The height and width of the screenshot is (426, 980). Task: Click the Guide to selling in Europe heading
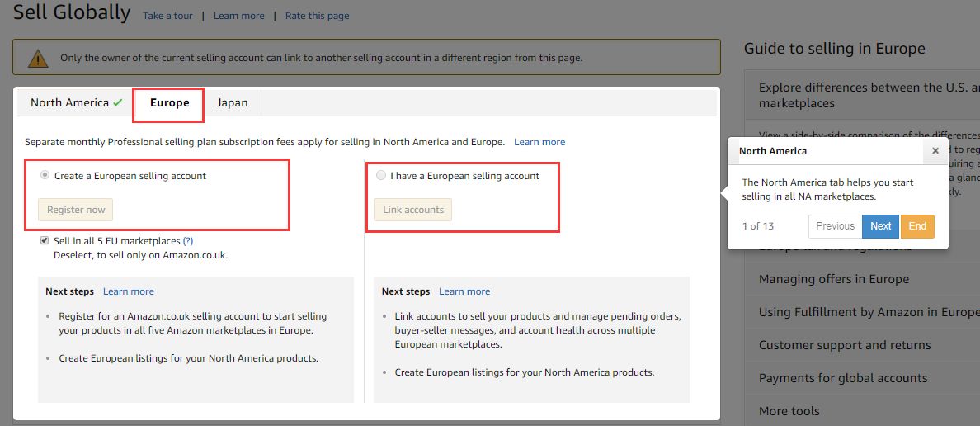tap(834, 49)
